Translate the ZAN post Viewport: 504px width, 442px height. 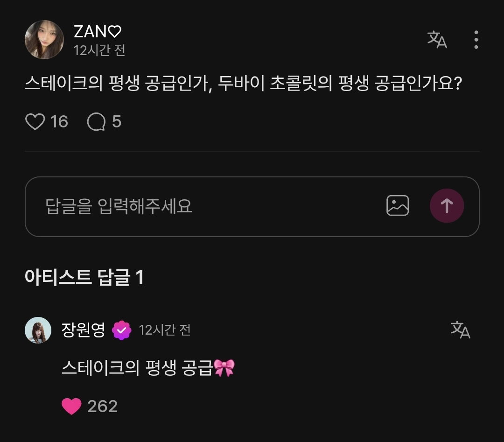[437, 40]
